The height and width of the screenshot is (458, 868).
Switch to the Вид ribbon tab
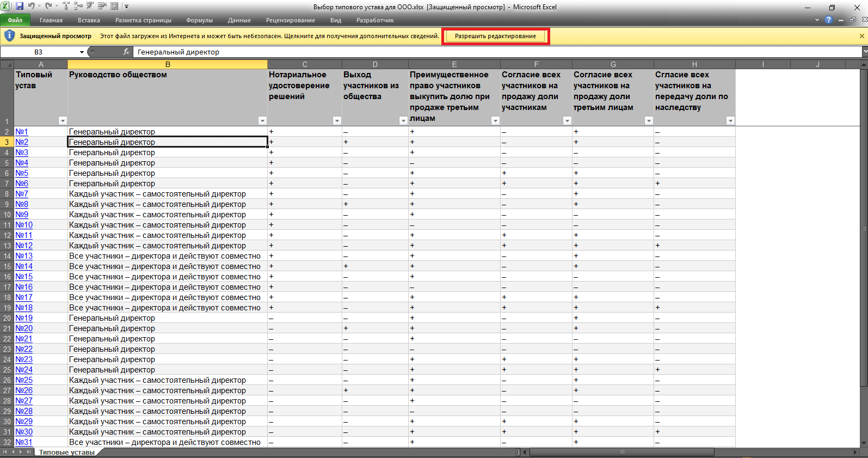[336, 20]
